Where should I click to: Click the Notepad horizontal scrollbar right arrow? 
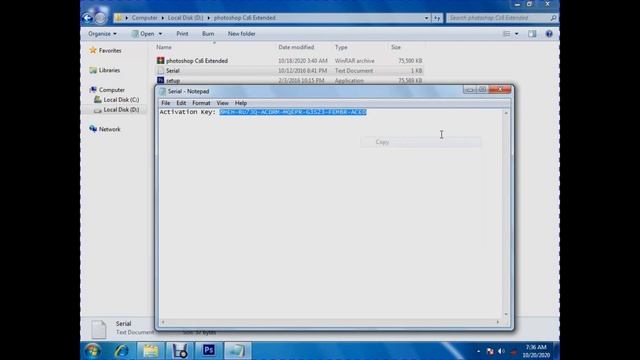[x=498, y=322]
